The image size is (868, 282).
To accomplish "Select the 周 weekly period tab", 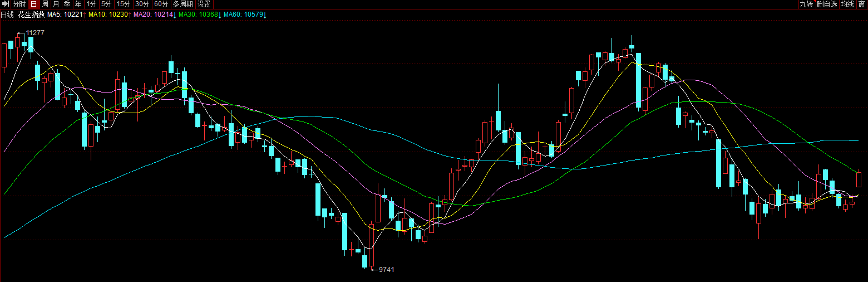I will tap(45, 4).
